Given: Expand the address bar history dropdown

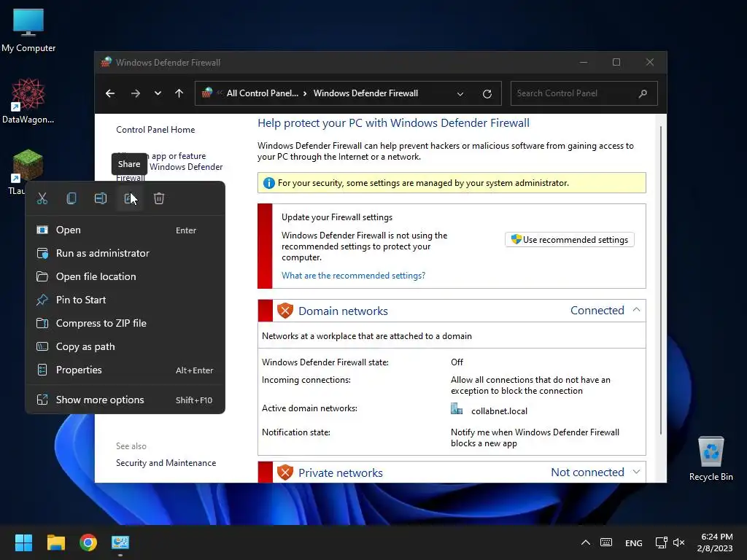Looking at the screenshot, I should pyautogui.click(x=460, y=94).
